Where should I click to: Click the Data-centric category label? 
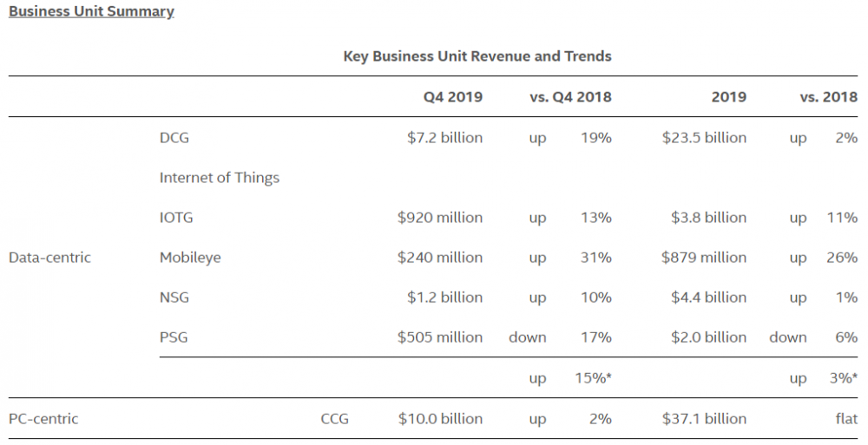(49, 258)
